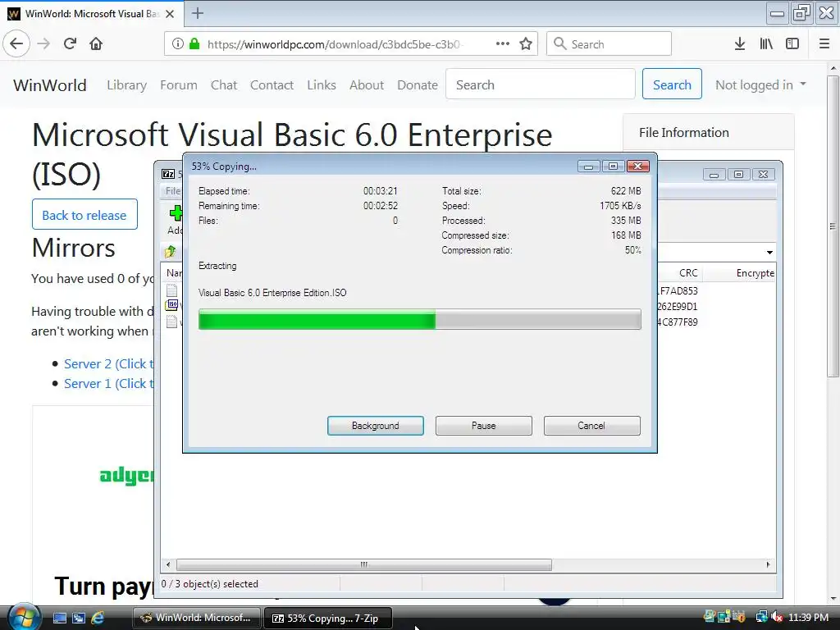This screenshot has height=630, width=840.
Task: Click 7-Zip horizontal scrollbar thumb
Action: click(x=363, y=564)
